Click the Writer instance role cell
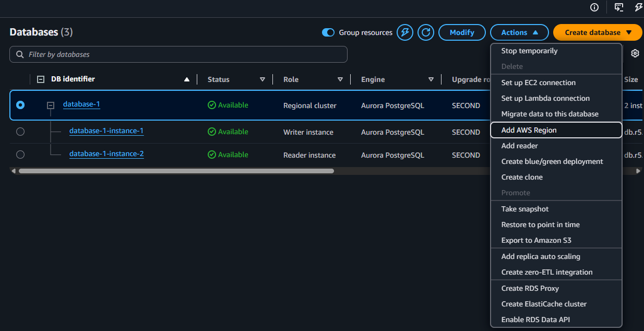 [x=308, y=132]
